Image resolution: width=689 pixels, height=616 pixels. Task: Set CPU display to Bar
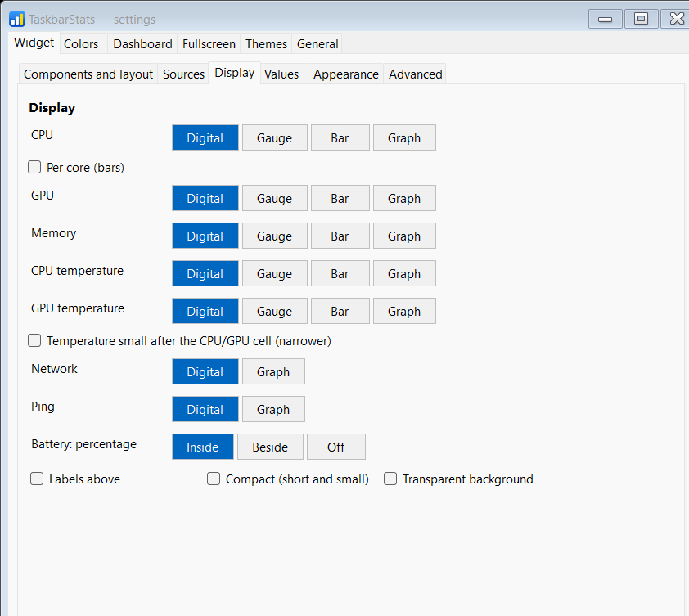[x=340, y=137]
